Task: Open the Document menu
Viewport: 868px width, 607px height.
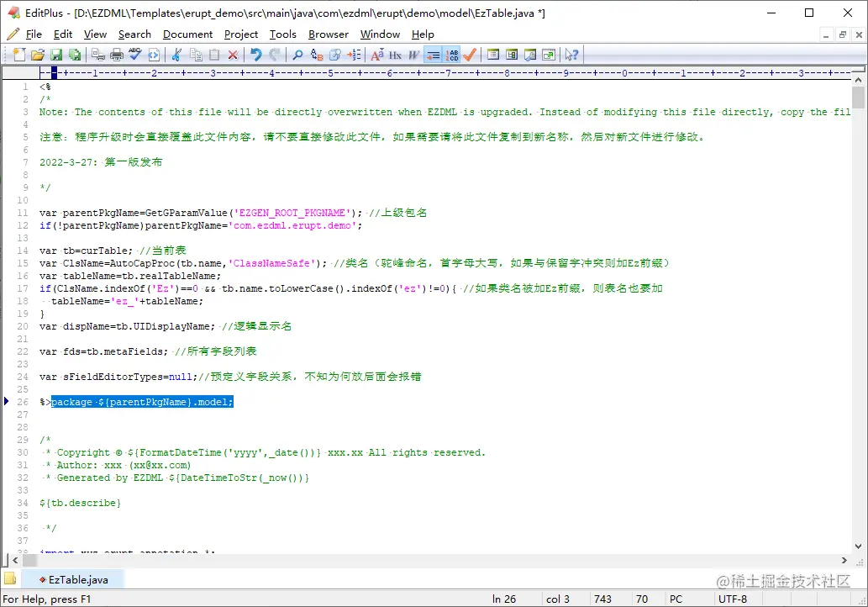Action: [187, 34]
